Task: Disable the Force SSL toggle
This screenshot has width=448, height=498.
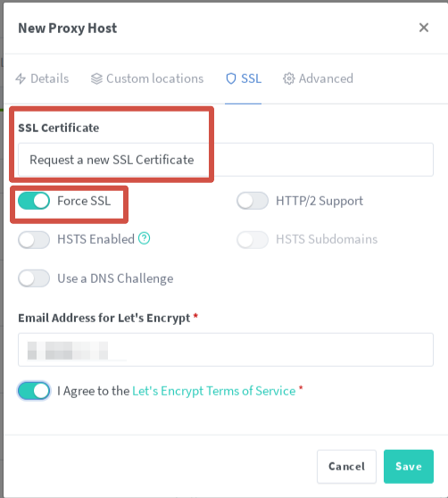Action: coord(34,201)
